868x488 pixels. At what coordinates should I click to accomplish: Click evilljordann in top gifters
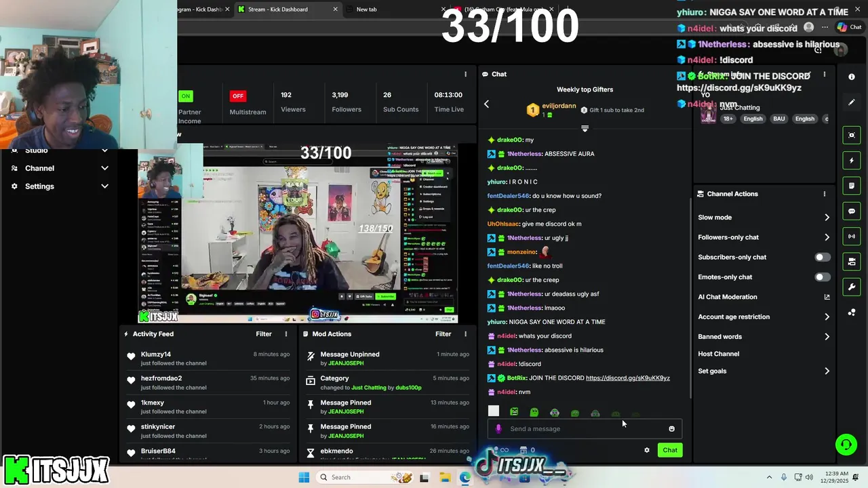(559, 106)
